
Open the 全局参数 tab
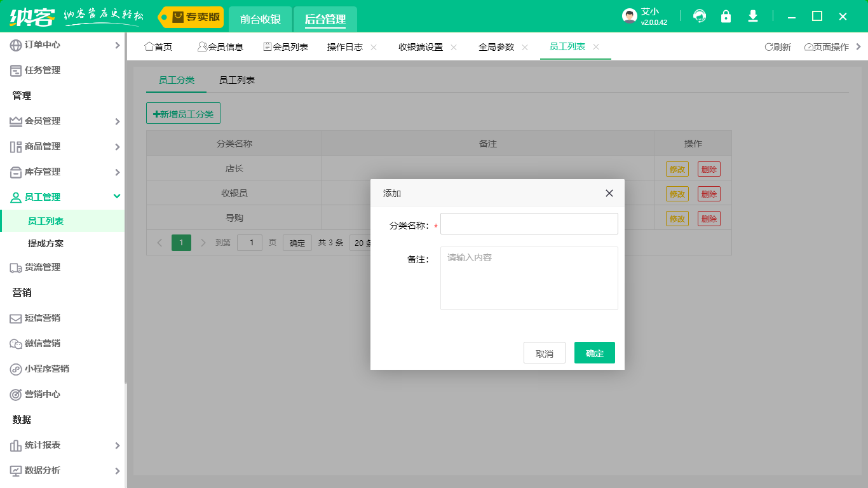(x=497, y=46)
